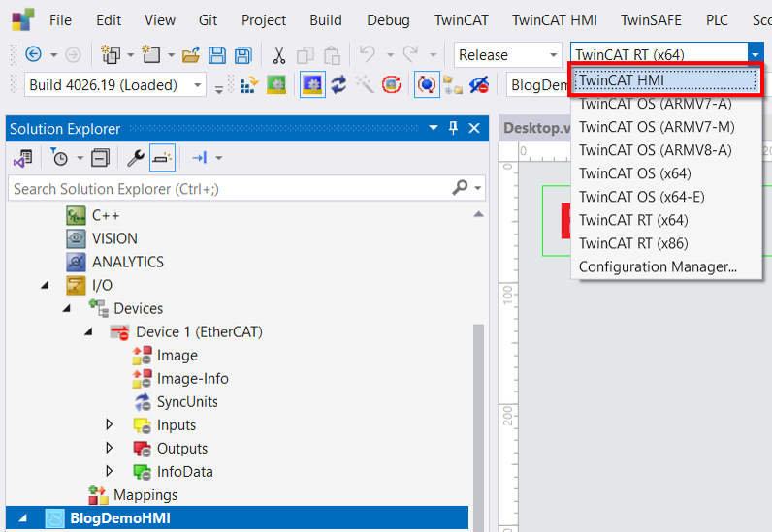Click the Properties wrench icon
The image size is (772, 532).
point(136,158)
